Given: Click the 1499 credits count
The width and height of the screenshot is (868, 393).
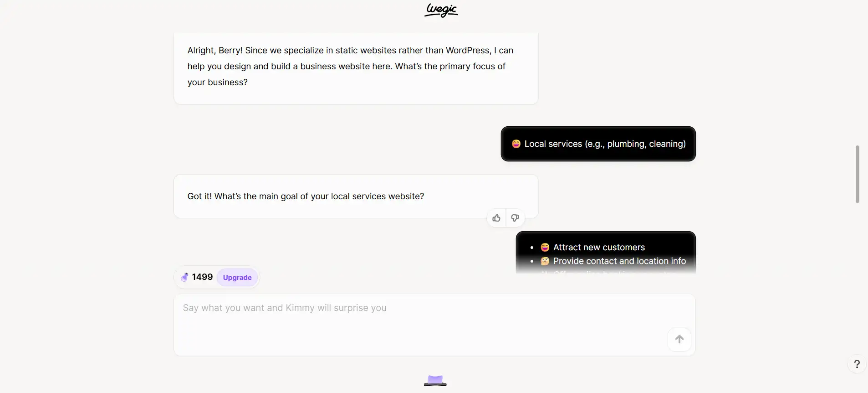Looking at the screenshot, I should 202,277.
